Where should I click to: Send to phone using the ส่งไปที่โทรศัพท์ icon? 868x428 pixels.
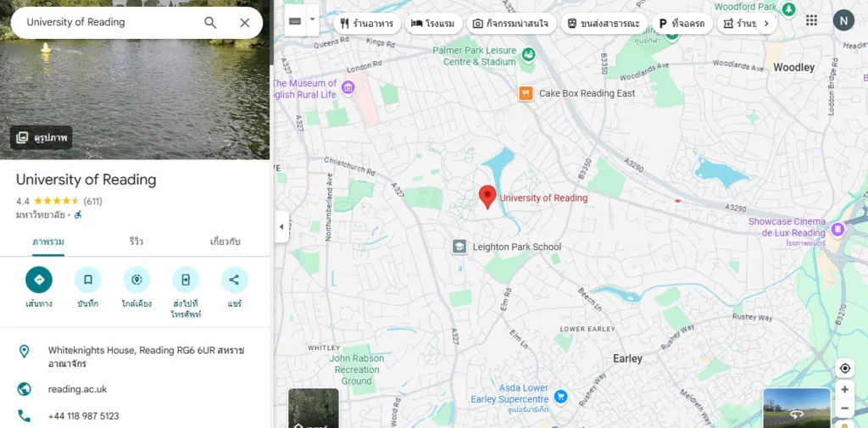click(186, 280)
